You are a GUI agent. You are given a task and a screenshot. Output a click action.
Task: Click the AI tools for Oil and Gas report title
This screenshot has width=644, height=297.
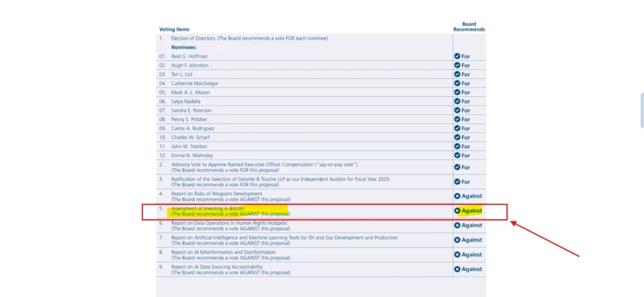click(x=284, y=237)
